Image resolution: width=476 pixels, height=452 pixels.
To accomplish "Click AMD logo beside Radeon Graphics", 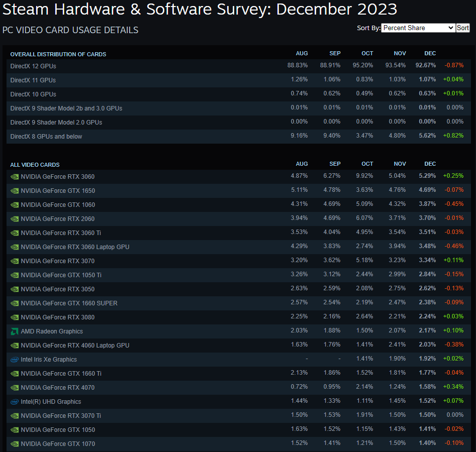I will (15, 331).
